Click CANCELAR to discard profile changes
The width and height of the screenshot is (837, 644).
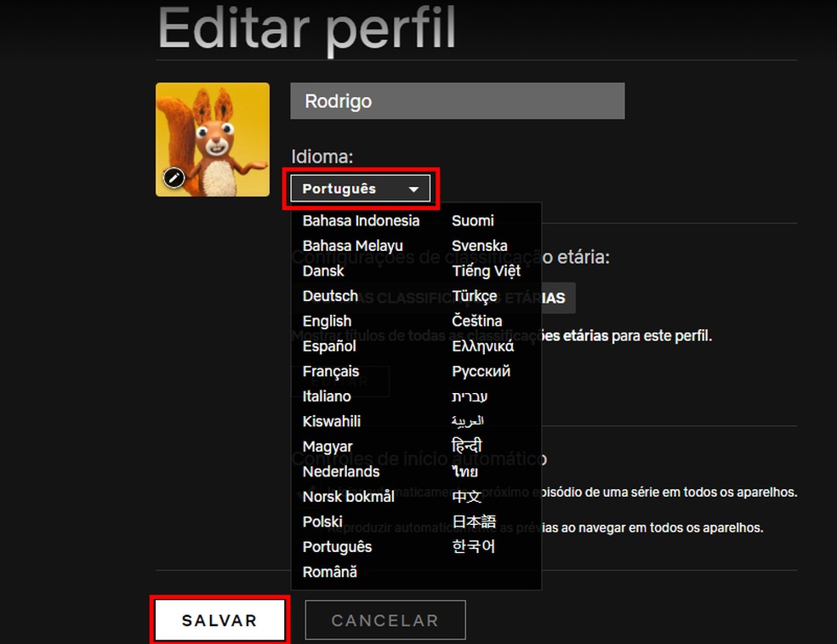point(384,620)
